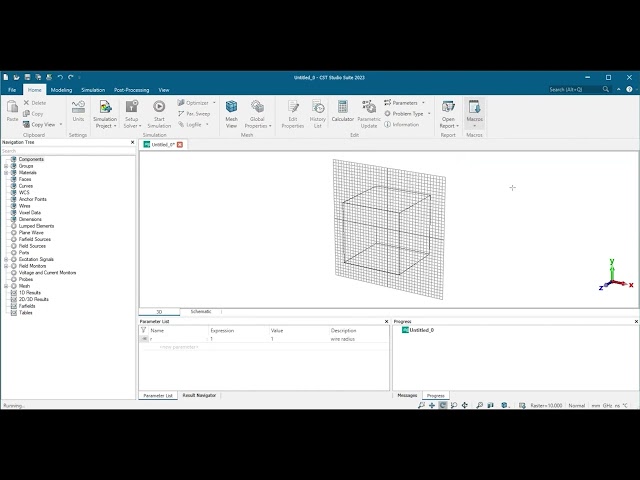This screenshot has height=480, width=640.
Task: Expand the Groups tree node
Action: coord(6,166)
